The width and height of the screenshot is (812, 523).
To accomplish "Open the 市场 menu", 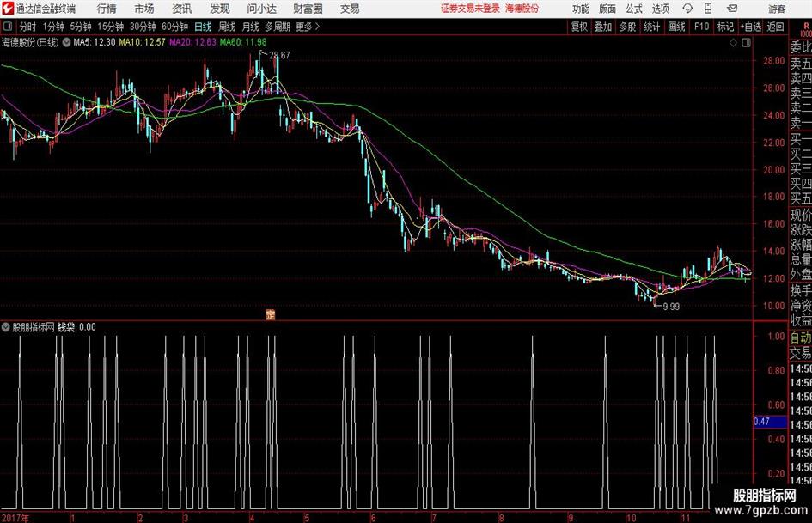I will pos(144,9).
